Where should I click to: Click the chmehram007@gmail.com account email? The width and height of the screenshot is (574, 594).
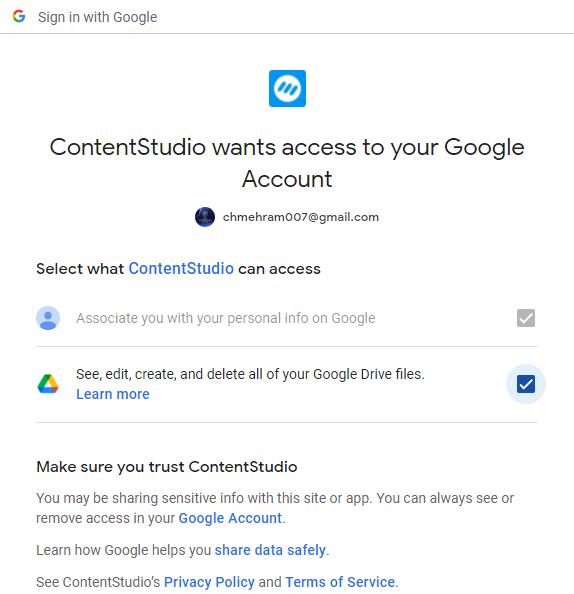click(x=301, y=217)
